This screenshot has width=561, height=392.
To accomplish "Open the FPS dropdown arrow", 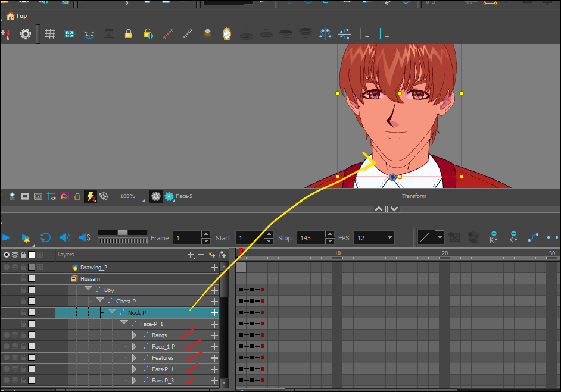I will (389, 237).
